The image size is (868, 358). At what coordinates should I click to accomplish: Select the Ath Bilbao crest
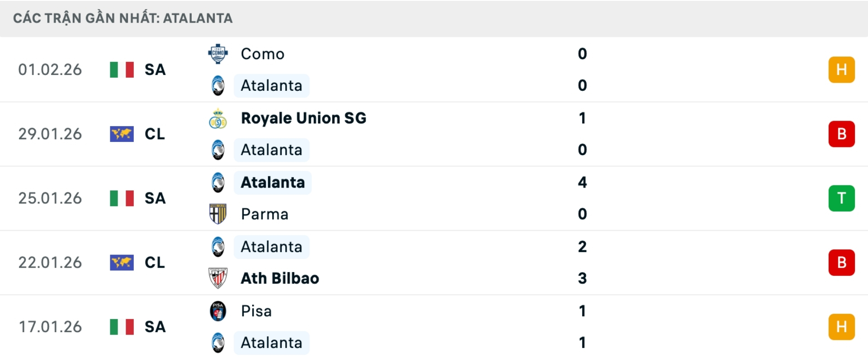(x=218, y=278)
